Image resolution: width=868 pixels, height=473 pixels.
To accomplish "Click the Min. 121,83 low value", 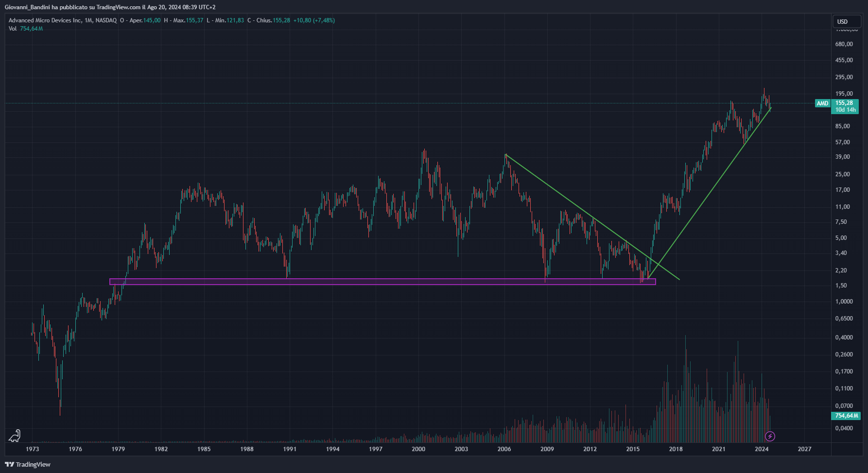I will [x=226, y=20].
